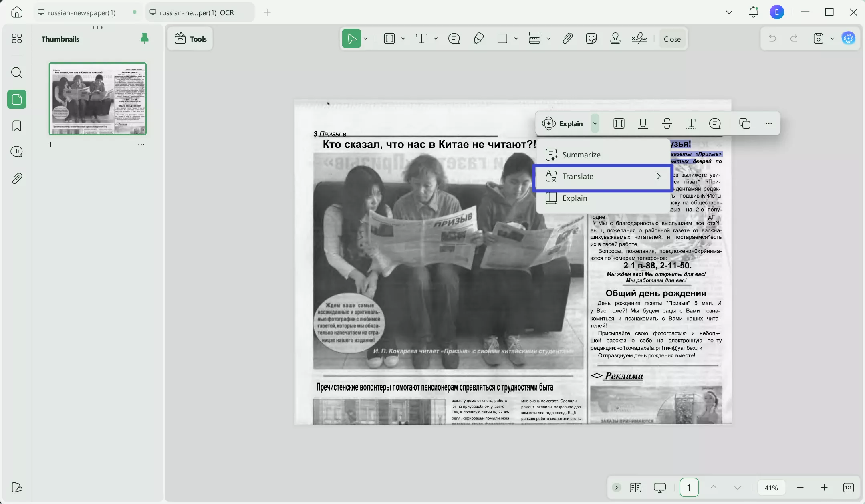Click the pencil drawing tool
Image resolution: width=865 pixels, height=504 pixels.
478,38
